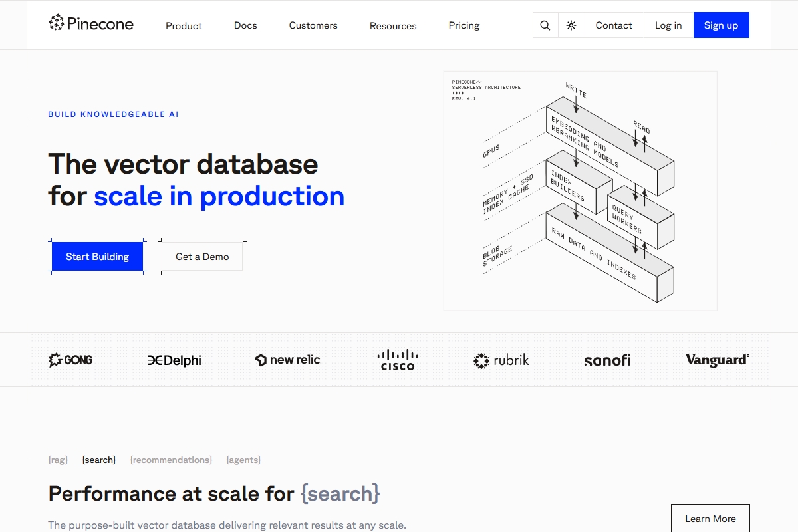
Task: Select the {recommendations} tab
Action: [171, 460]
